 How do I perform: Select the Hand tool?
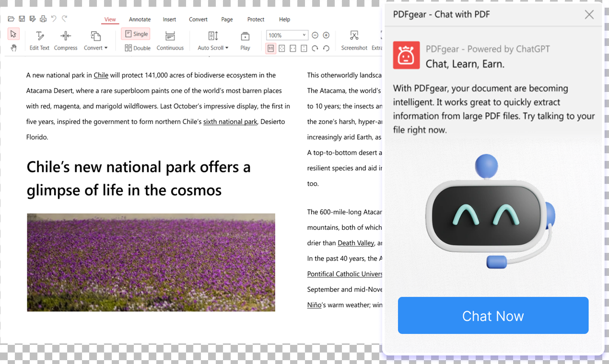[x=14, y=48]
